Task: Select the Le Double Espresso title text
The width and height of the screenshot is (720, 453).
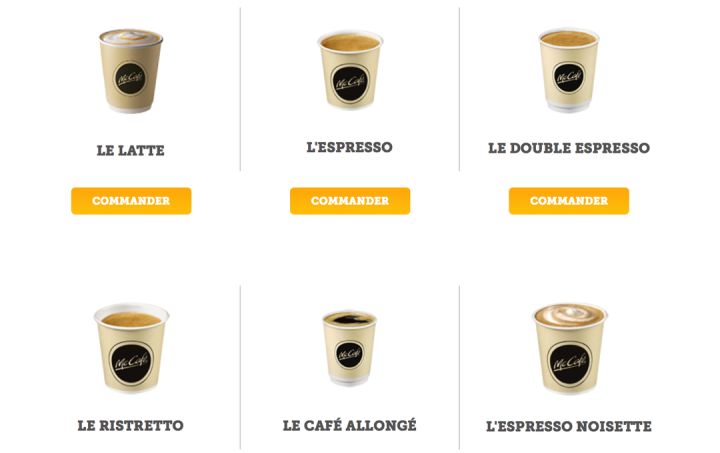Action: pyautogui.click(x=569, y=148)
